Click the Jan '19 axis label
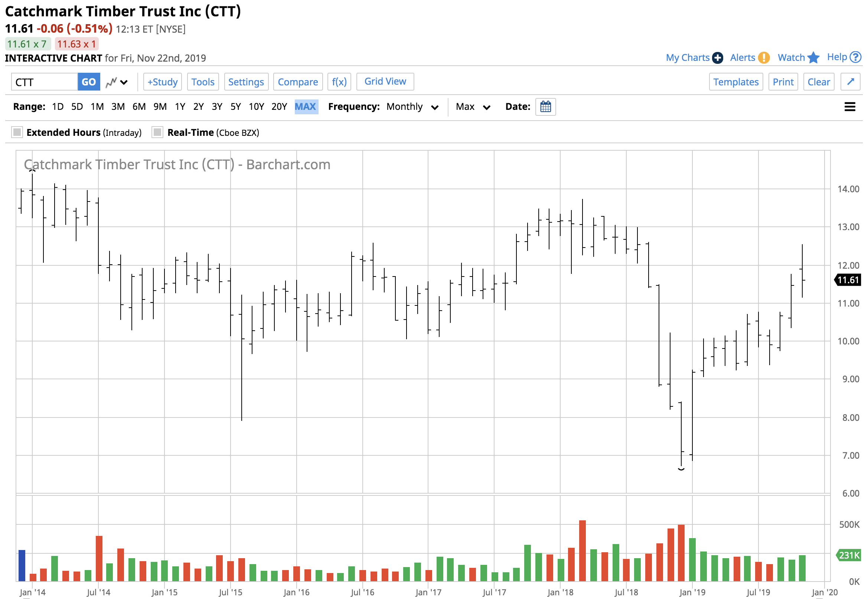This screenshot has height=599, width=868. (692, 592)
